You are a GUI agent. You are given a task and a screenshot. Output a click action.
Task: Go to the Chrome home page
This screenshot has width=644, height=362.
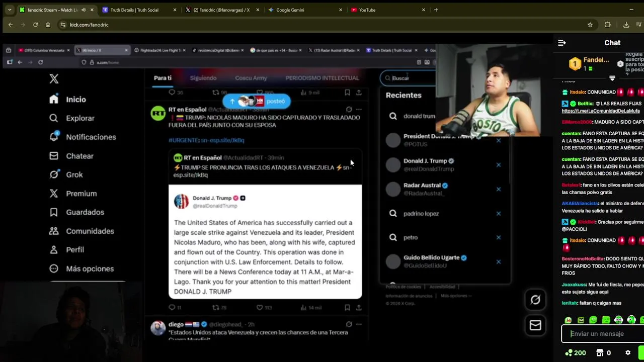coord(48,25)
